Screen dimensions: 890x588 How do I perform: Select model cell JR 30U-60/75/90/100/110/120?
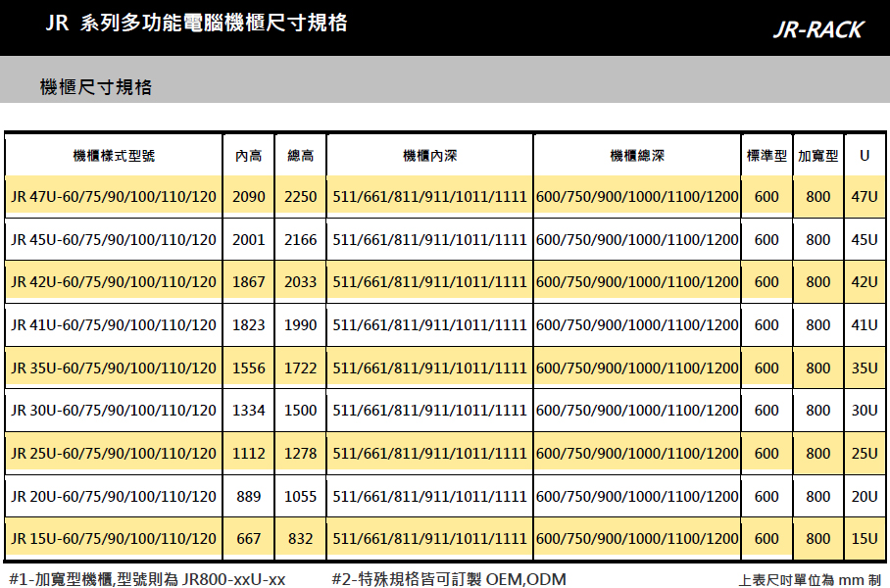114,411
